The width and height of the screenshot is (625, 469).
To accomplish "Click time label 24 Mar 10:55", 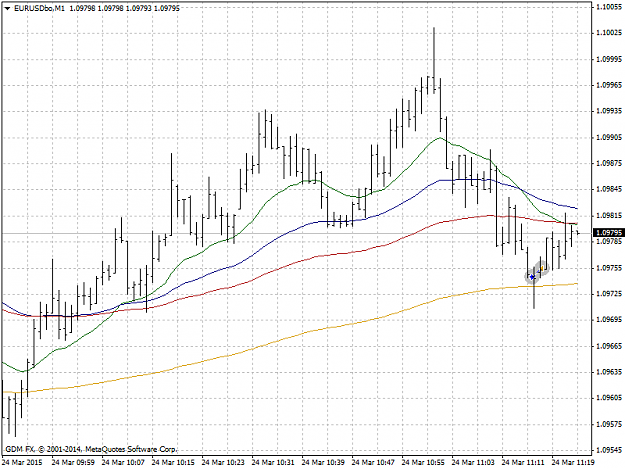I will point(423,462).
